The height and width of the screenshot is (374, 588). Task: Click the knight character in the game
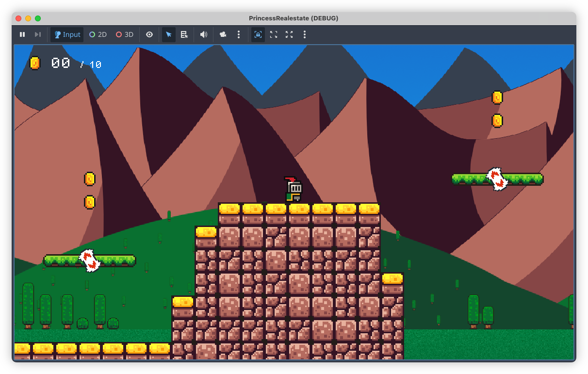[293, 190]
